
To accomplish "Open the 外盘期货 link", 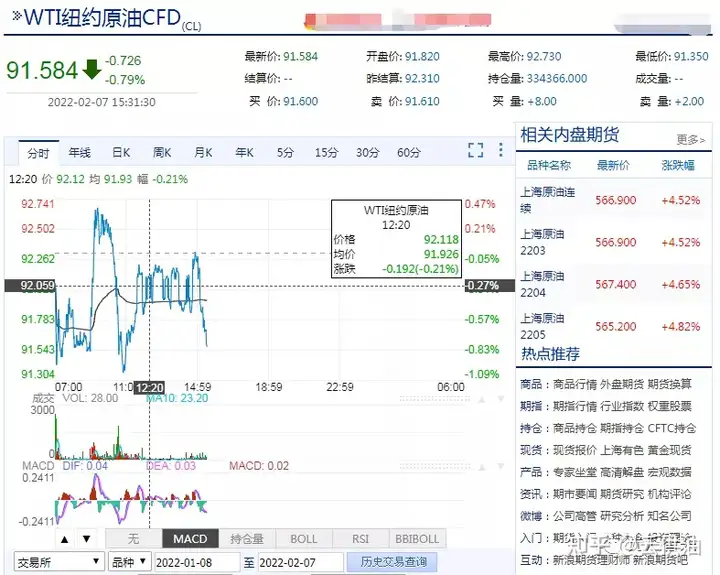I will pos(622,384).
